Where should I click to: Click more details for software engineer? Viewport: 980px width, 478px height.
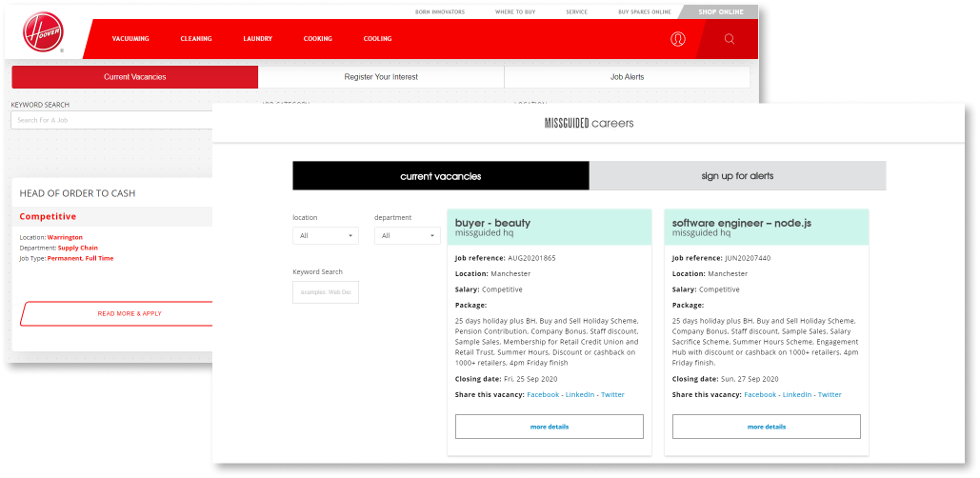[767, 427]
